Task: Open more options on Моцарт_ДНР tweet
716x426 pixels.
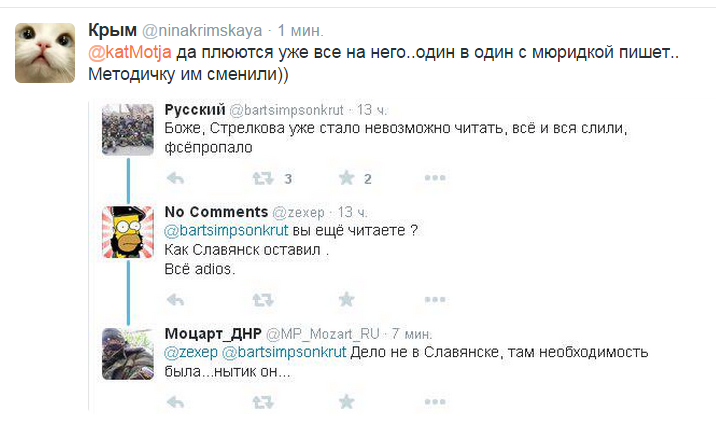Action: 434,402
